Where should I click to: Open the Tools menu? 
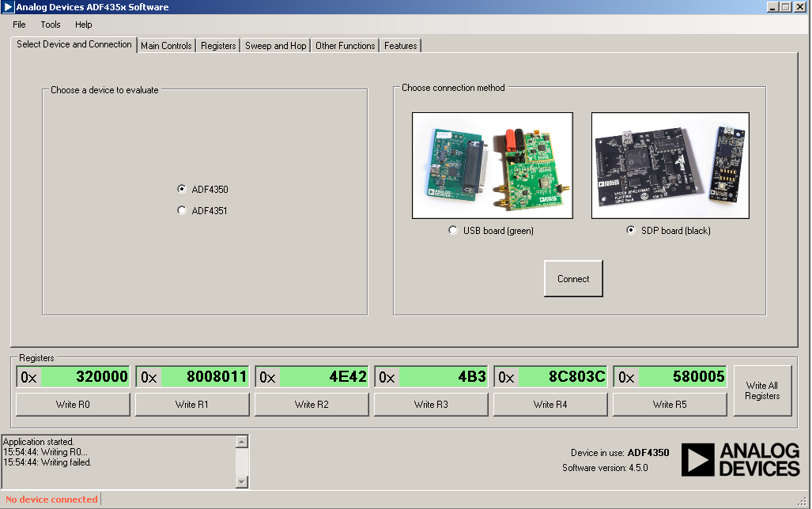pyautogui.click(x=51, y=25)
